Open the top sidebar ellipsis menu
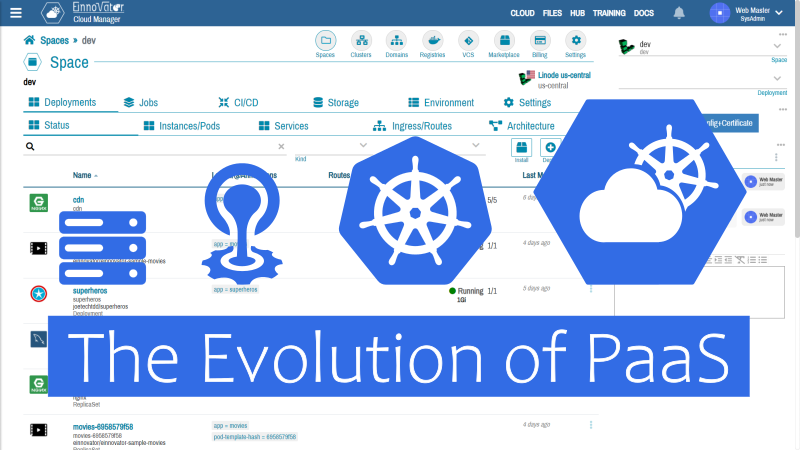Viewport: 800px width, 450px height. click(783, 34)
